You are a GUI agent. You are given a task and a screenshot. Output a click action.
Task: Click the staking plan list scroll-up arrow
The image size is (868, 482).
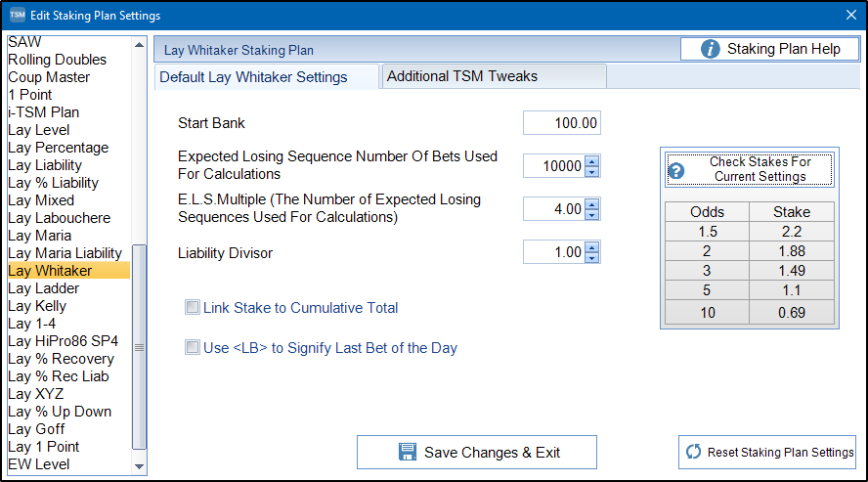click(x=139, y=45)
